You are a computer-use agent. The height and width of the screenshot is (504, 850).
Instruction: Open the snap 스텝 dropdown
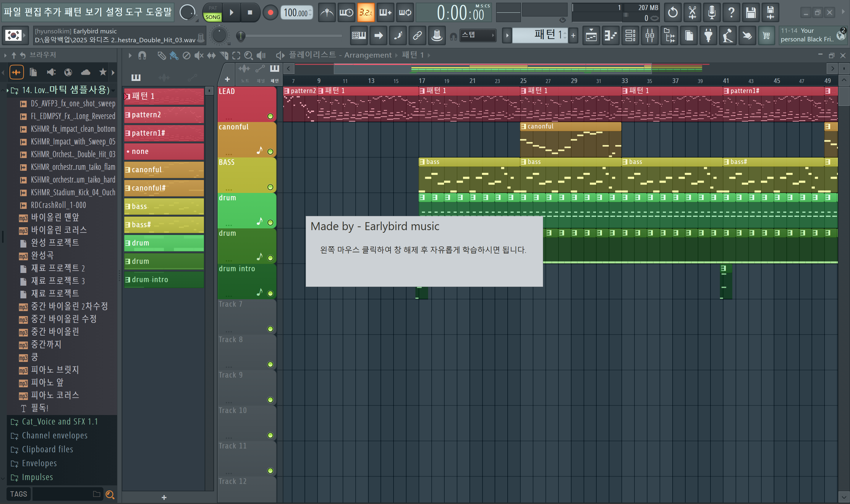pyautogui.click(x=477, y=35)
